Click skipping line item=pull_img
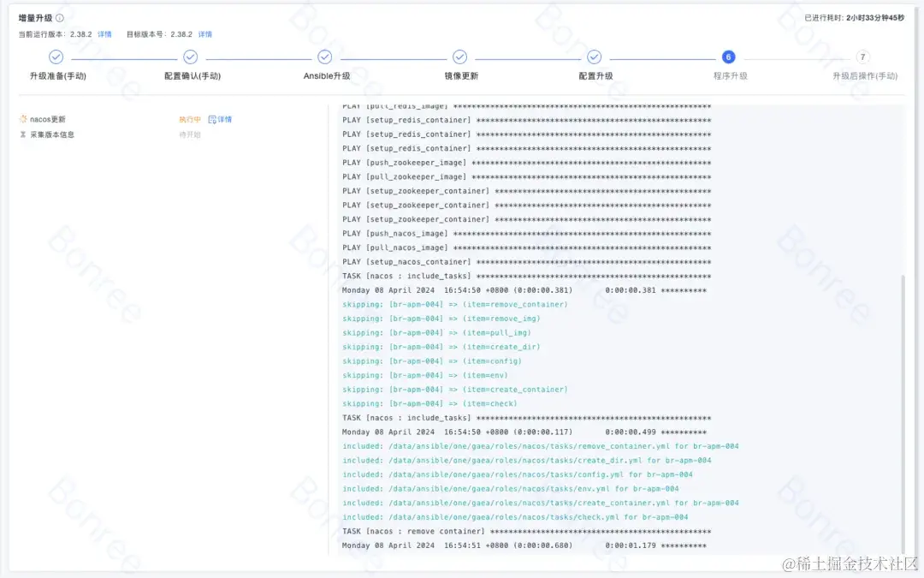924x578 pixels. pyautogui.click(x=436, y=332)
